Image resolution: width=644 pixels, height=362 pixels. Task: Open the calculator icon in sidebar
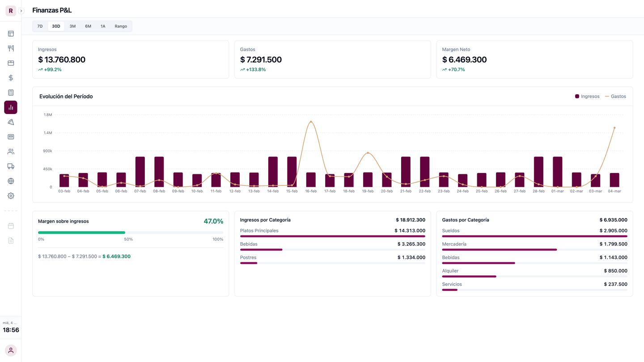coord(11,93)
